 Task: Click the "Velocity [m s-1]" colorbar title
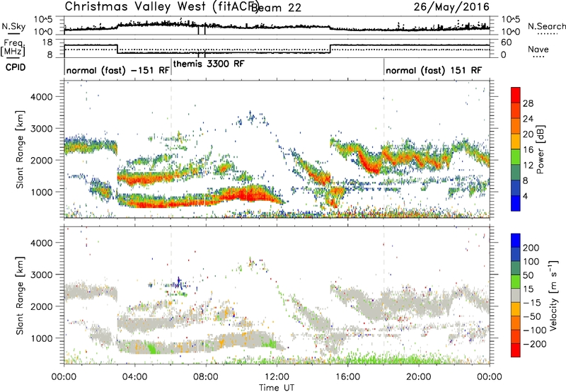(x=553, y=295)
